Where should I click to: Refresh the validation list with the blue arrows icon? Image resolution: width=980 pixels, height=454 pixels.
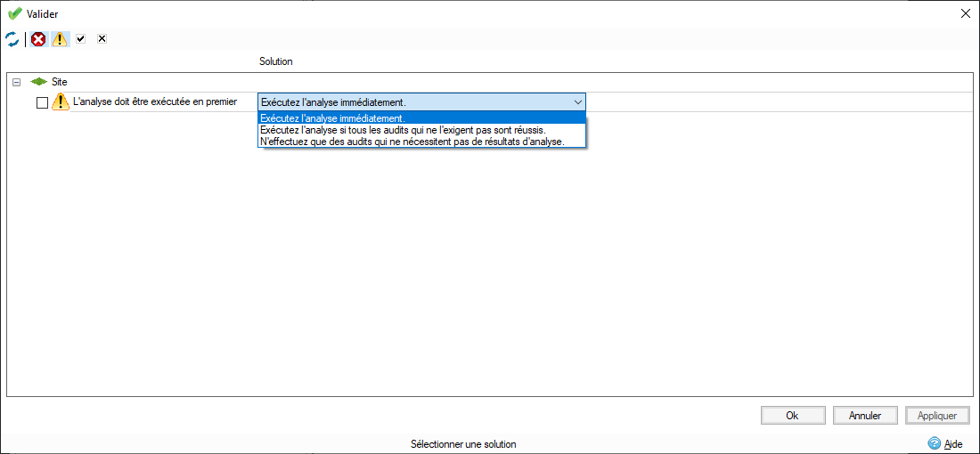tap(12, 39)
